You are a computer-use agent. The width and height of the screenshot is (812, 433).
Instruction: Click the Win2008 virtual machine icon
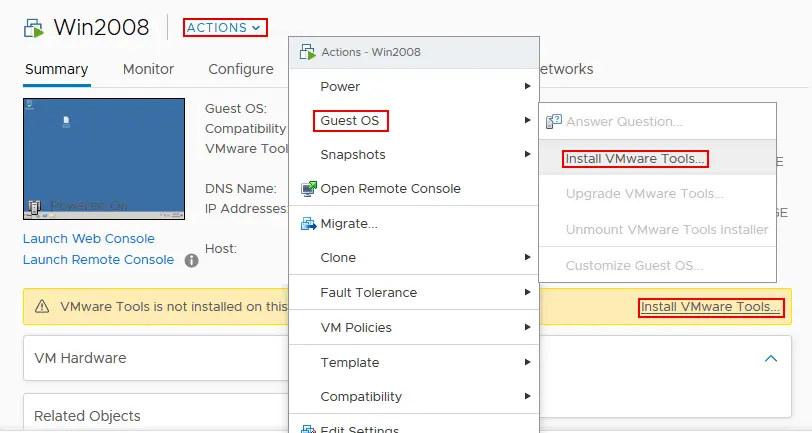[34, 28]
